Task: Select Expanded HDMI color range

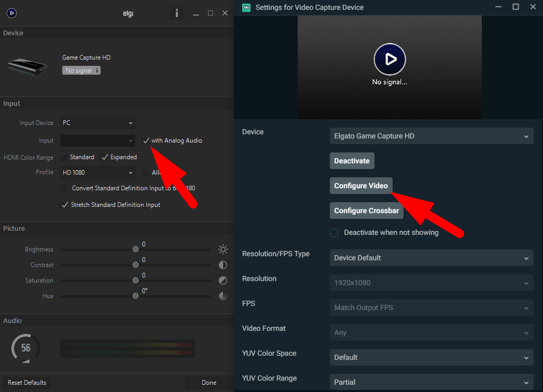Action: pyautogui.click(x=105, y=158)
